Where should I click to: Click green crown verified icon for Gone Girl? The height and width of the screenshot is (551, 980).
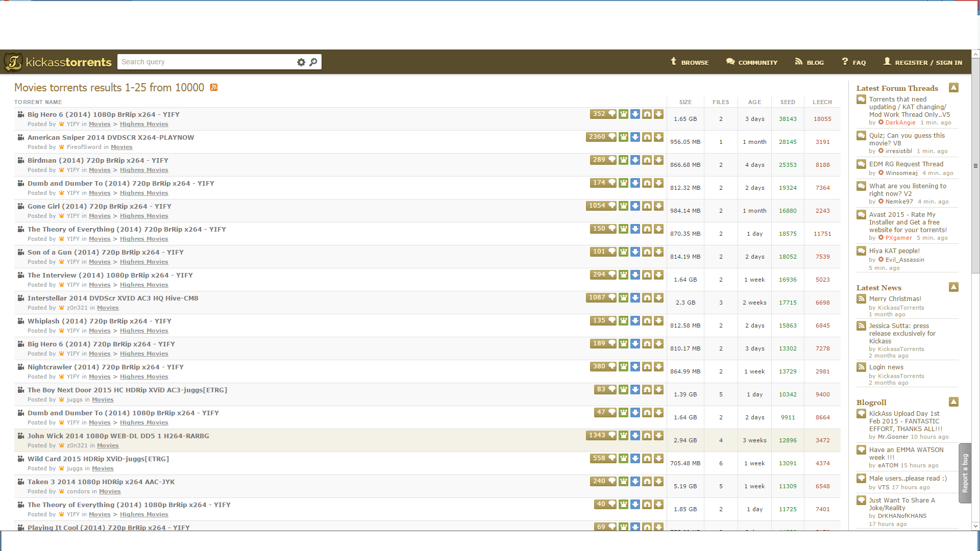(623, 206)
